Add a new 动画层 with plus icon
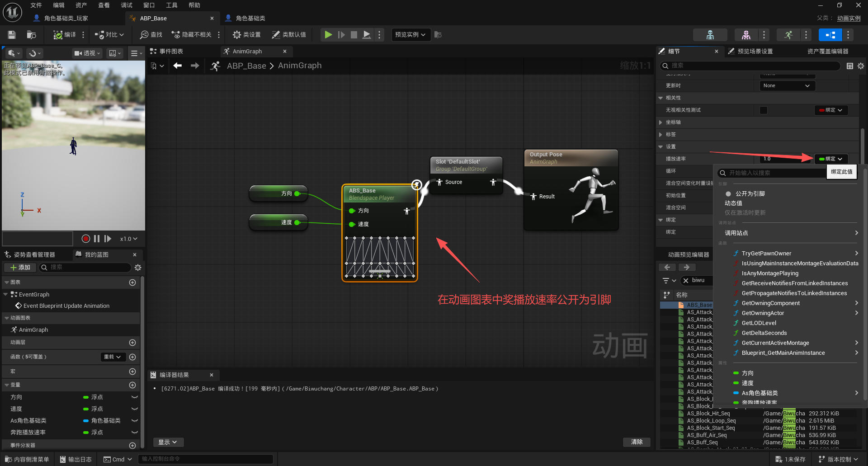This screenshot has height=466, width=868. tap(132, 343)
